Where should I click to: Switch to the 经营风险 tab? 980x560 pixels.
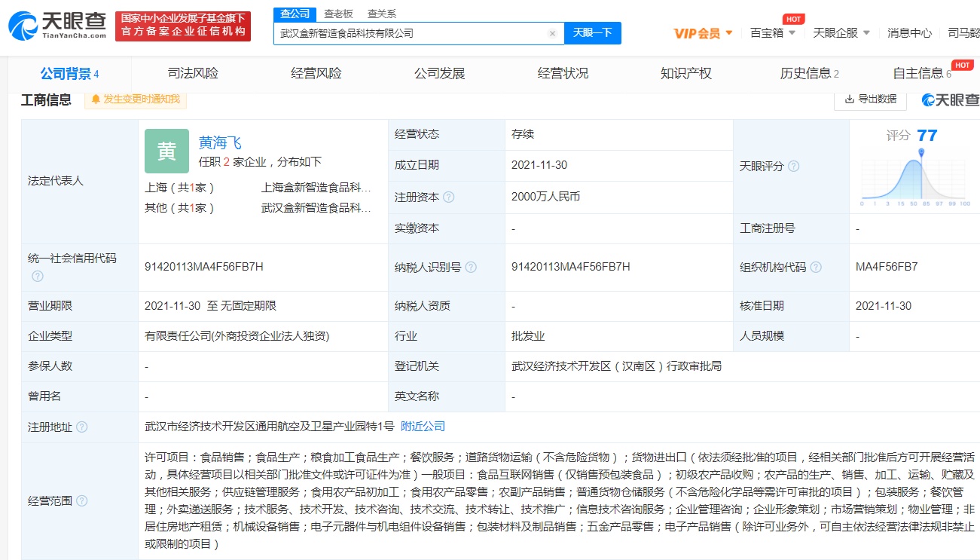[316, 74]
